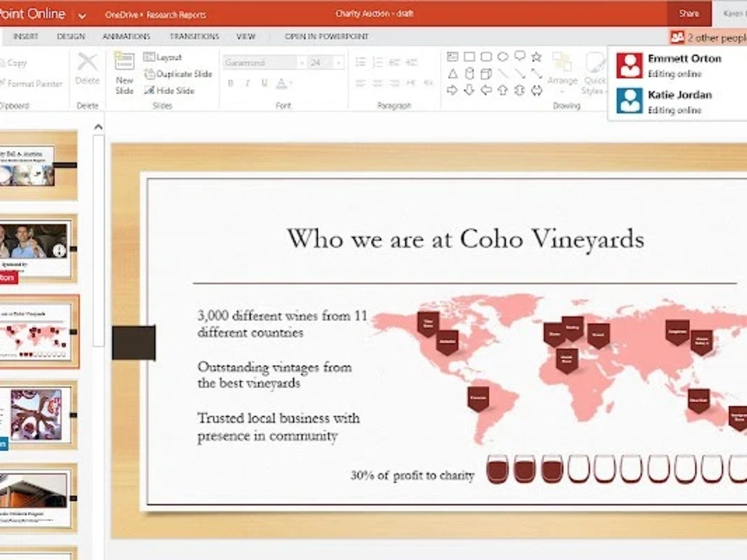The height and width of the screenshot is (560, 747).
Task: Open the font size 24 dropdown arrow
Action: pos(338,63)
